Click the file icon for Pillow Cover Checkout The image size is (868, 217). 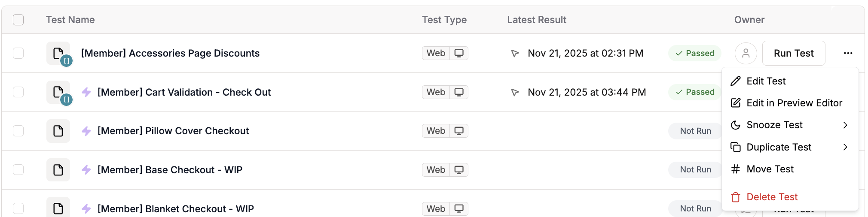click(x=58, y=131)
